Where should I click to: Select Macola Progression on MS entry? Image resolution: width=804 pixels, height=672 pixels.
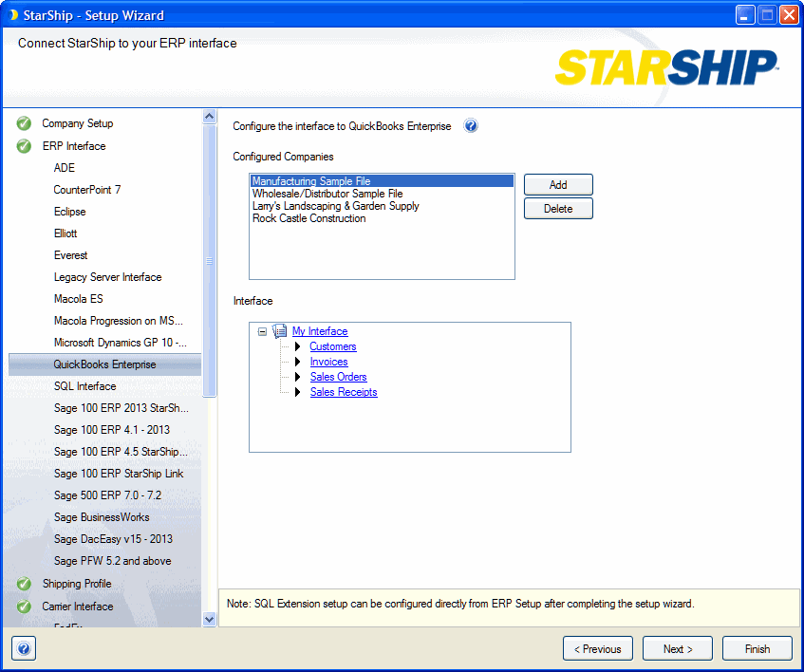pyautogui.click(x=119, y=321)
